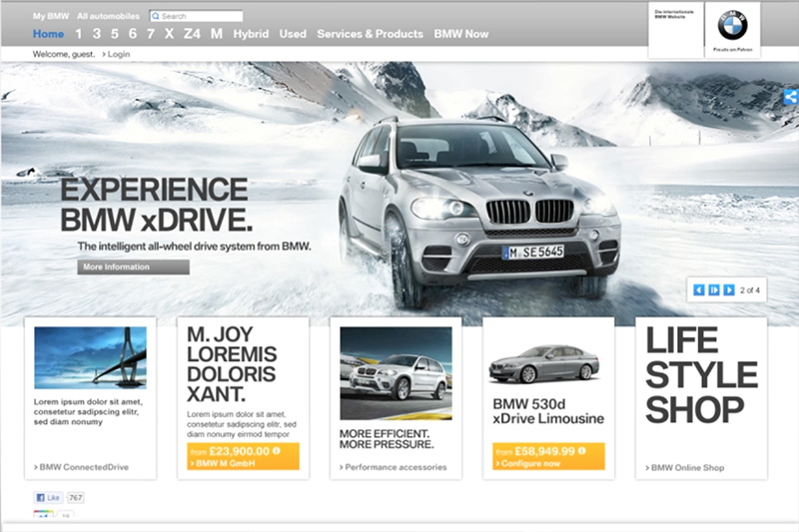Viewport: 799px width, 532px height.
Task: Click the info icon next to £23,900.00
Action: pyautogui.click(x=277, y=450)
